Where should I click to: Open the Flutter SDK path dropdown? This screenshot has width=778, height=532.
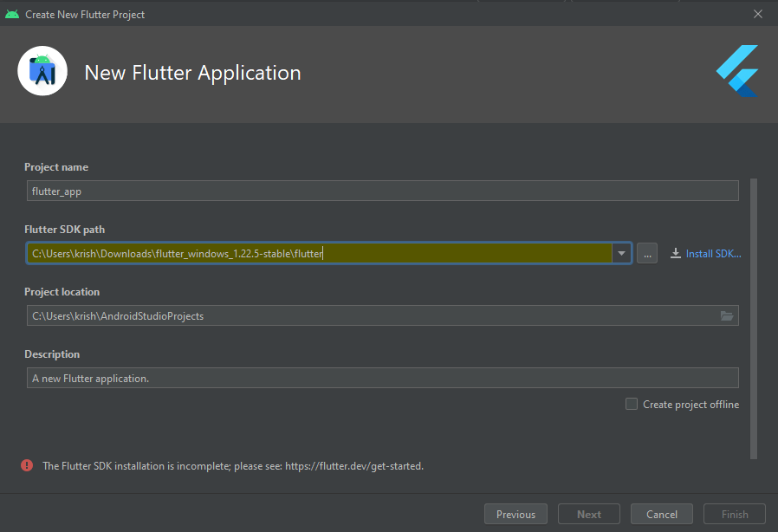[621, 253]
